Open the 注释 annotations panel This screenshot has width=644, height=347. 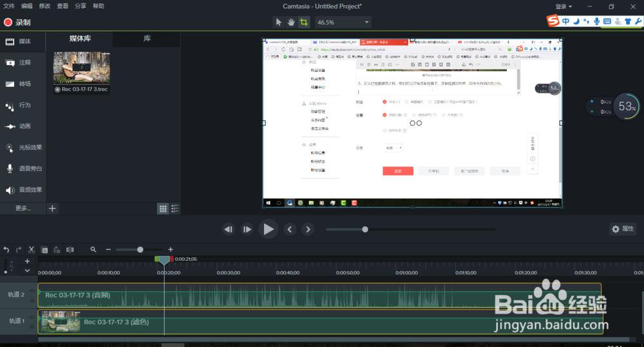23,62
